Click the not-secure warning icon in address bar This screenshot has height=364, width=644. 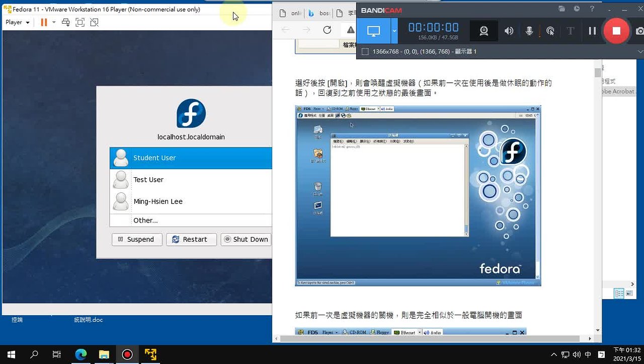[351, 30]
